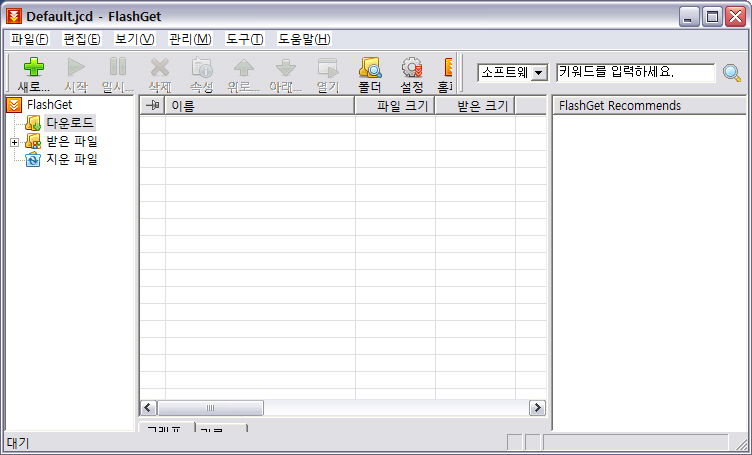This screenshot has width=752, height=455.
Task: Click horizontal scrollbar left arrow
Action: (148, 408)
